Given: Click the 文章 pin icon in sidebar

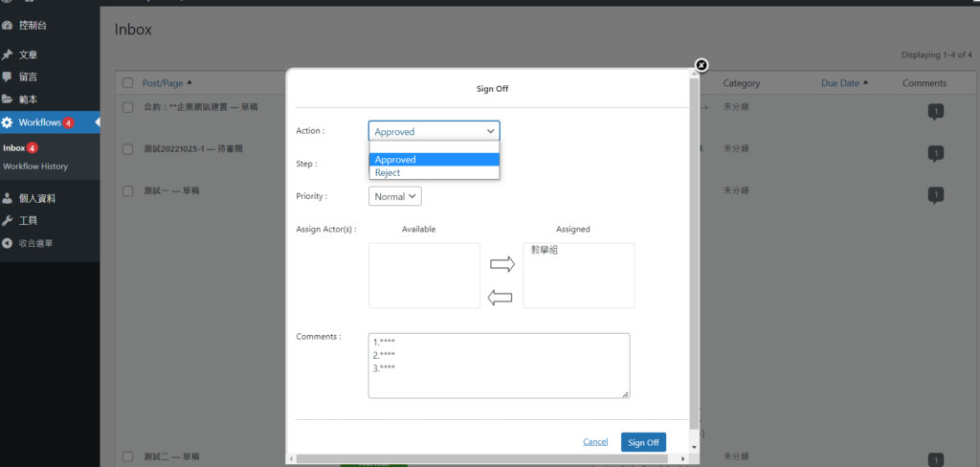Looking at the screenshot, I should (x=9, y=56).
